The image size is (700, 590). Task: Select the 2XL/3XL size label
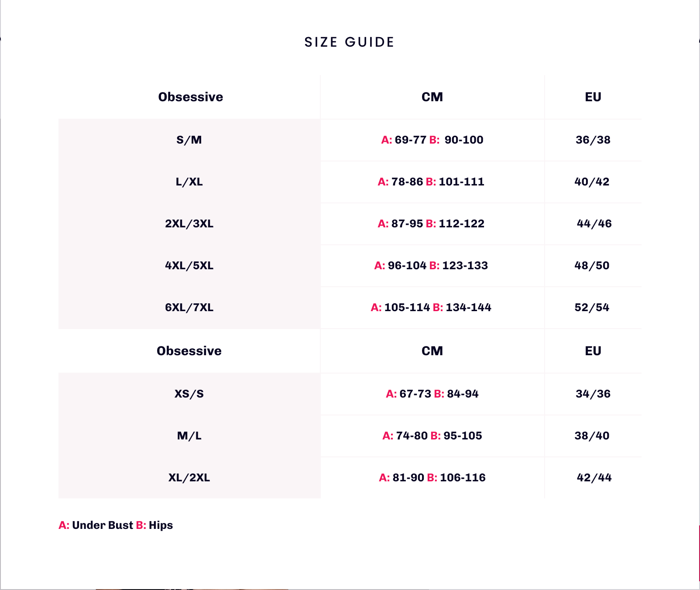click(x=189, y=224)
